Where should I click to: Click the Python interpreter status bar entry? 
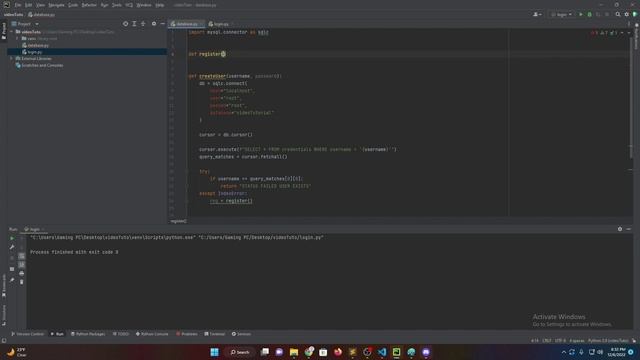(608, 340)
